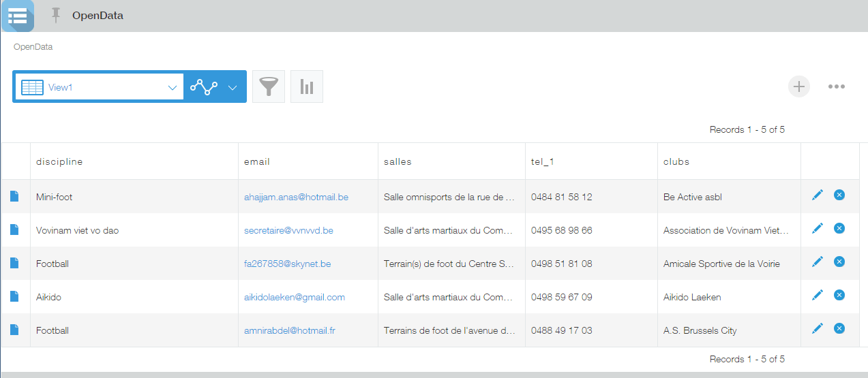This screenshot has width=868, height=378.
Task: Delete the Aikido Laeken record
Action: click(x=839, y=295)
